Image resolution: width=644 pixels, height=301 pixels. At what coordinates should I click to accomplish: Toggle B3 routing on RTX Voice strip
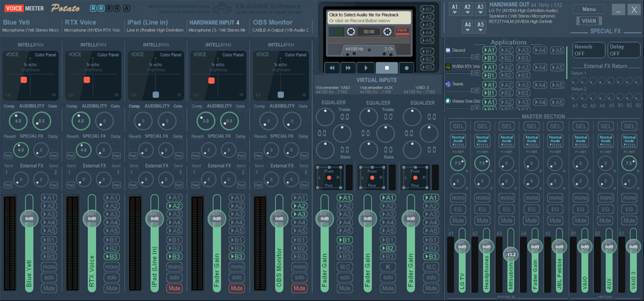click(112, 256)
